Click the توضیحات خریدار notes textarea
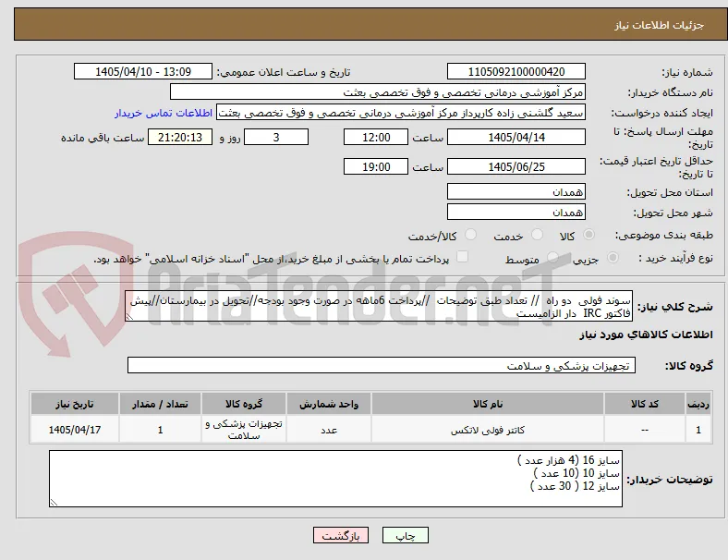Image resolution: width=728 pixels, height=560 pixels. tap(335, 479)
